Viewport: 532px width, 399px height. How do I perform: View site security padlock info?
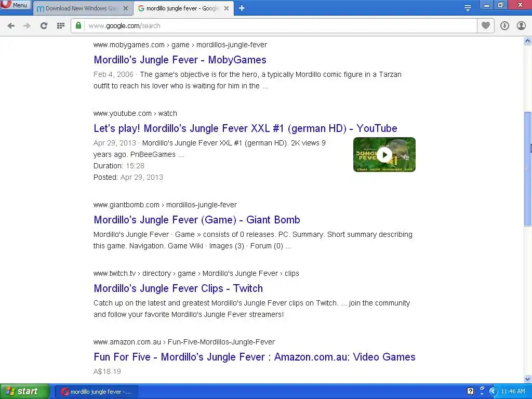[78, 25]
